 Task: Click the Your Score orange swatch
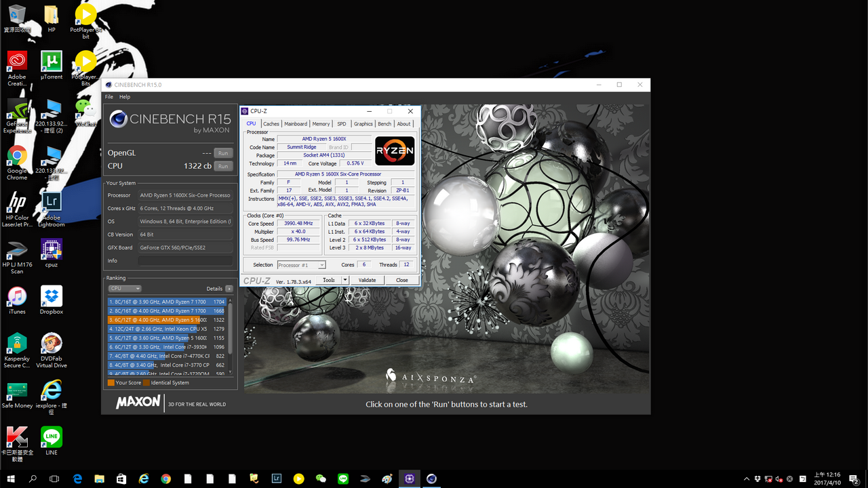[111, 383]
